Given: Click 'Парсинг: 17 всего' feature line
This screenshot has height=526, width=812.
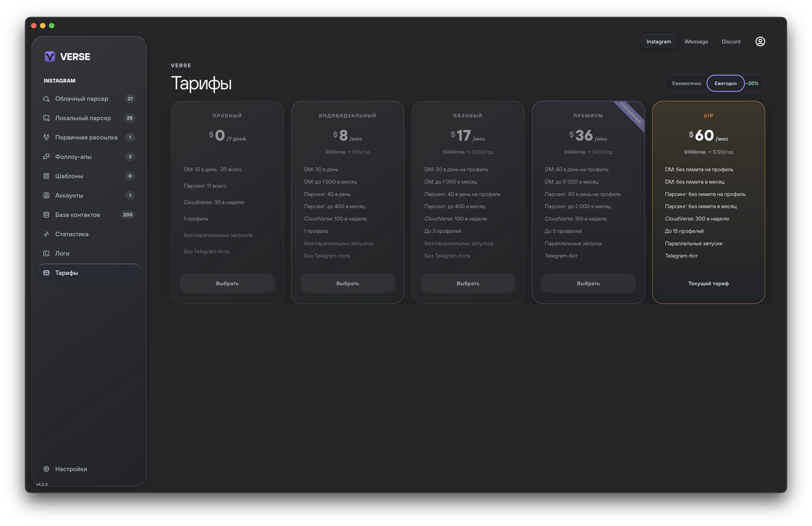Looking at the screenshot, I should pyautogui.click(x=205, y=186).
